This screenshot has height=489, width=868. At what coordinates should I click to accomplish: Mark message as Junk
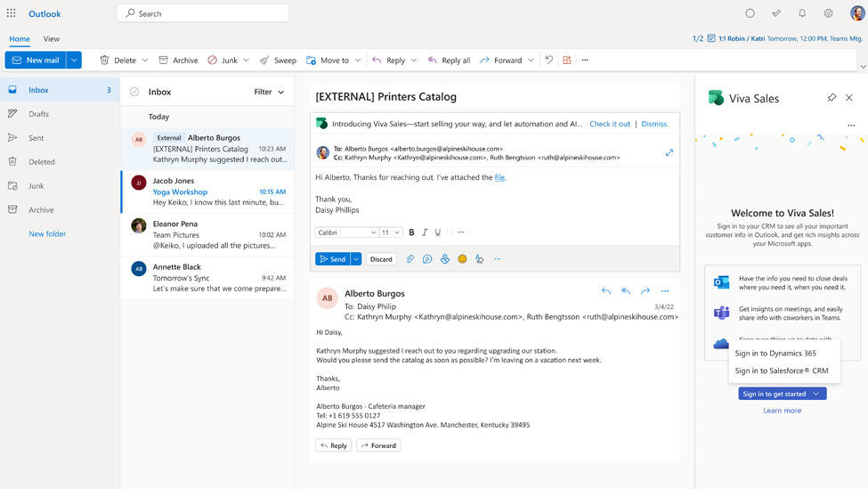click(223, 60)
